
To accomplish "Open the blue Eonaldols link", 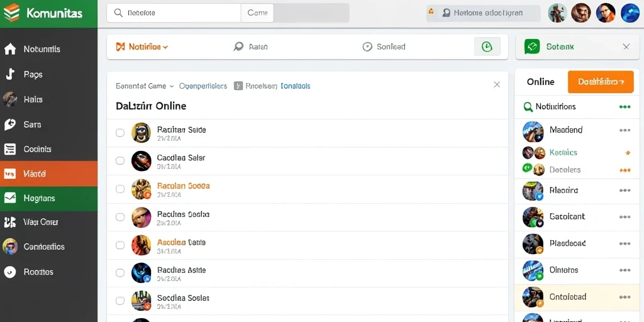I will coord(296,86).
